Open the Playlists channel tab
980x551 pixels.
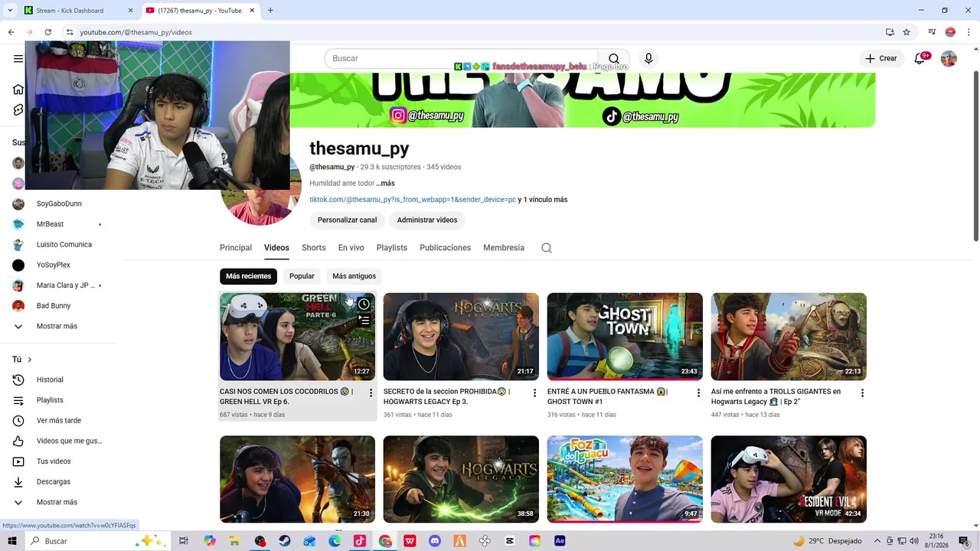tap(392, 248)
